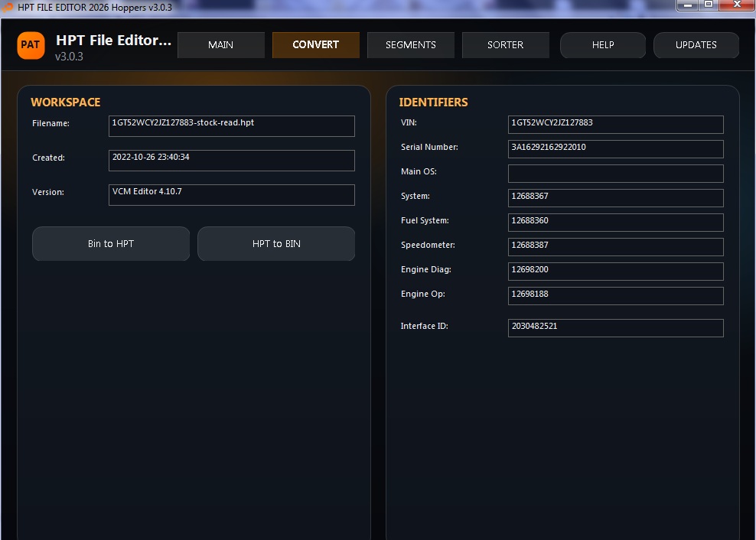Minimize the HPT File Editor window
This screenshot has height=540, width=756.
tap(688, 5)
